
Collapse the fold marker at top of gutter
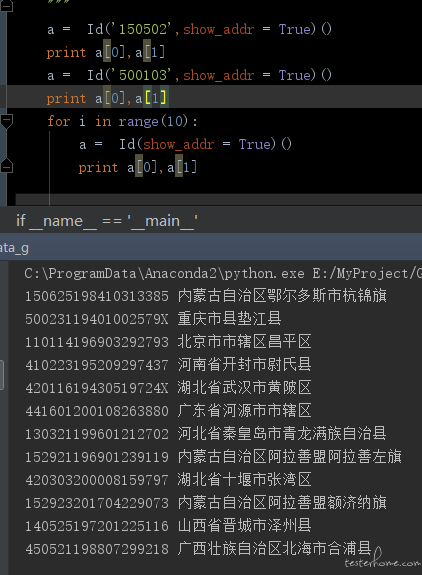tap(7, 5)
